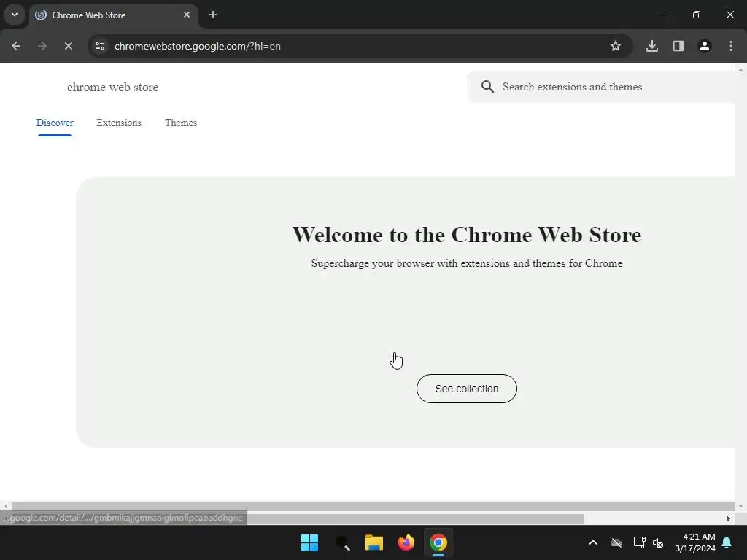Switch to the Extensions tab

point(119,122)
